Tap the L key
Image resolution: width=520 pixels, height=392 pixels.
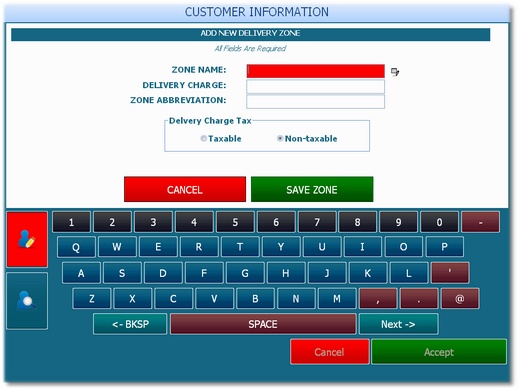(x=409, y=273)
